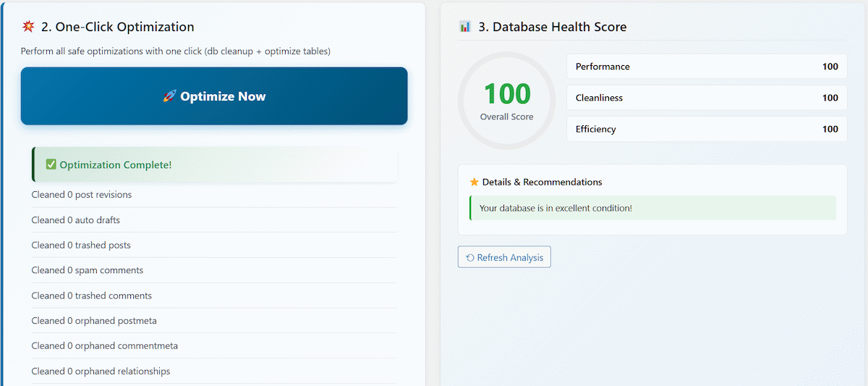Click the bar chart icon beside Database Health Score

(465, 27)
